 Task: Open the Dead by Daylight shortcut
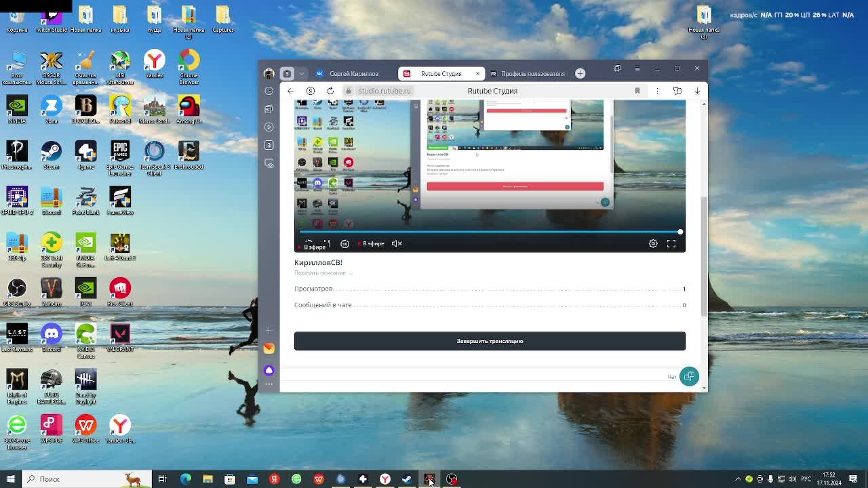(x=85, y=387)
